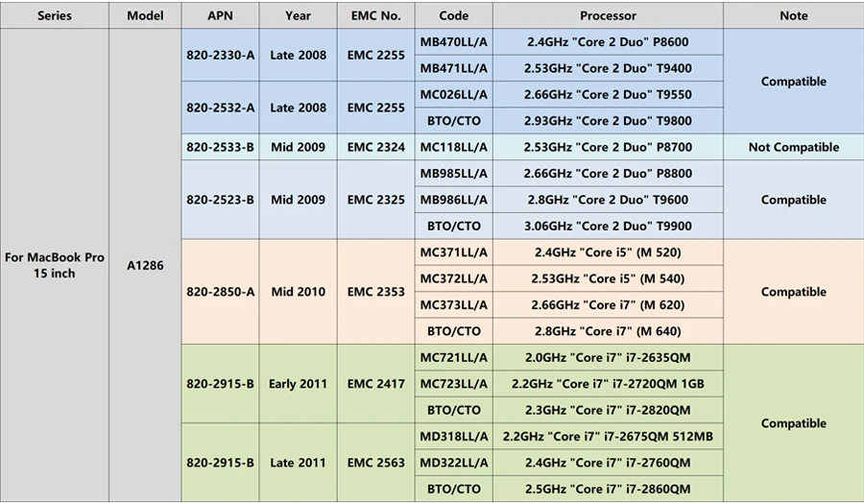Click BTO/CTO next to T9800 processor

(x=453, y=121)
